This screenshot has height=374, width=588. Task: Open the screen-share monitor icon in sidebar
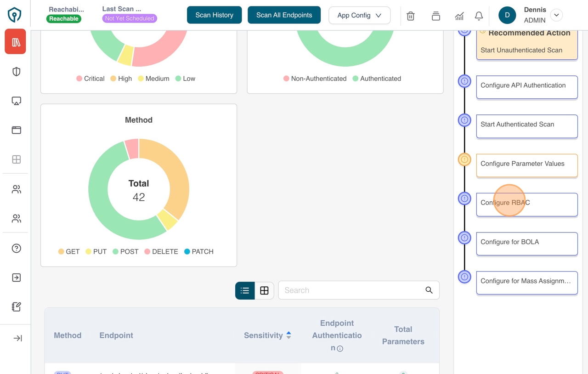[x=16, y=101]
